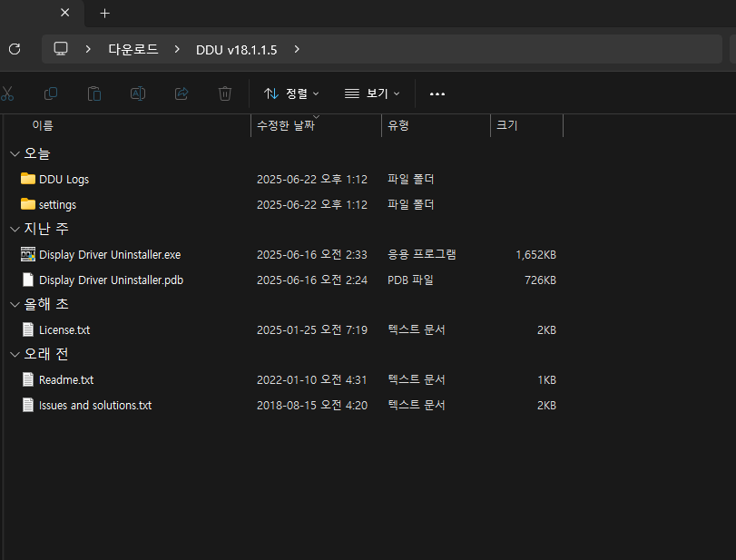Open the 정렬 sort dropdown

coord(291,93)
